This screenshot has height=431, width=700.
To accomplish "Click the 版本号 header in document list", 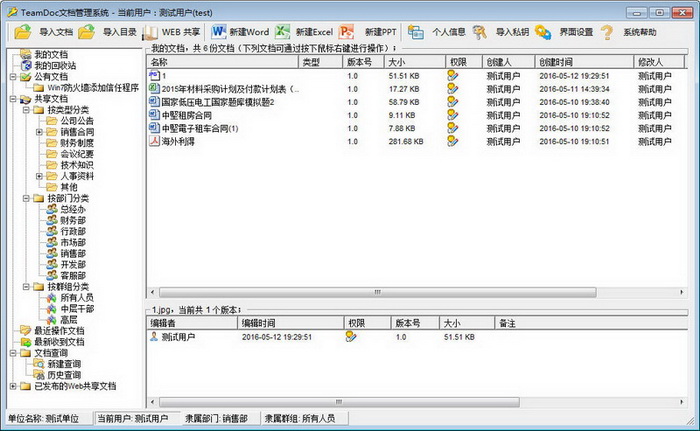I will coord(363,62).
